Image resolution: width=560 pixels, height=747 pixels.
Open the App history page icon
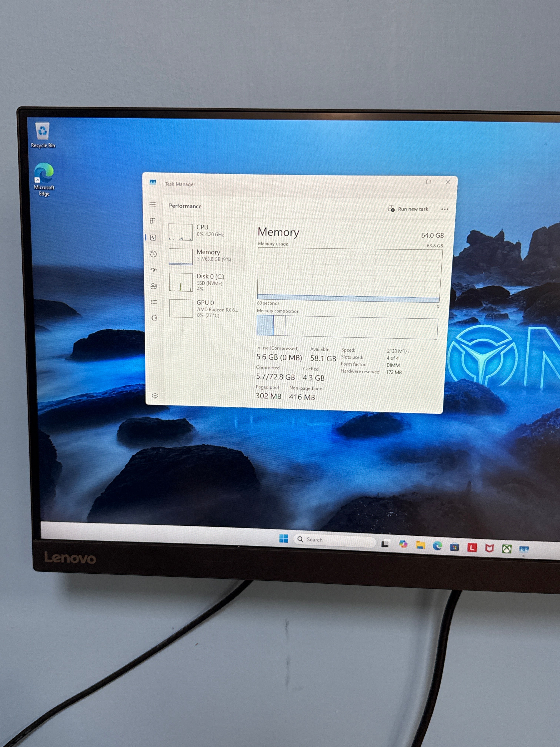click(x=154, y=254)
